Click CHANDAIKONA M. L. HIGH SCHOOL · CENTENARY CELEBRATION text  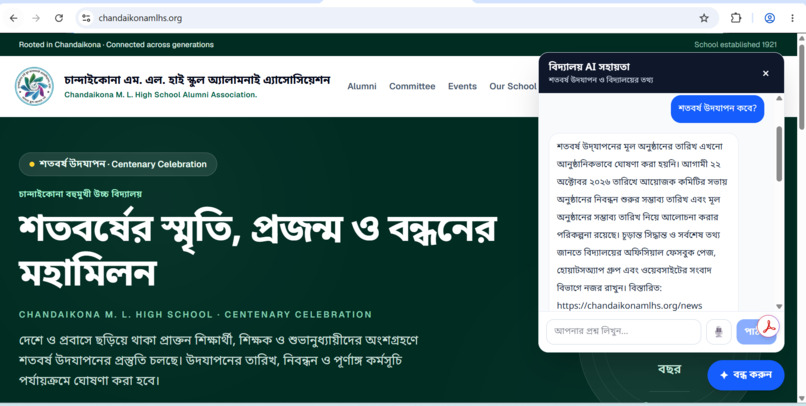tap(195, 315)
